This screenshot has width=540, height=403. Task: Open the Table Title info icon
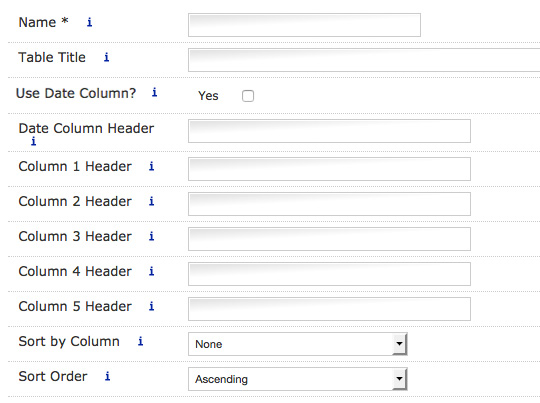(107, 57)
